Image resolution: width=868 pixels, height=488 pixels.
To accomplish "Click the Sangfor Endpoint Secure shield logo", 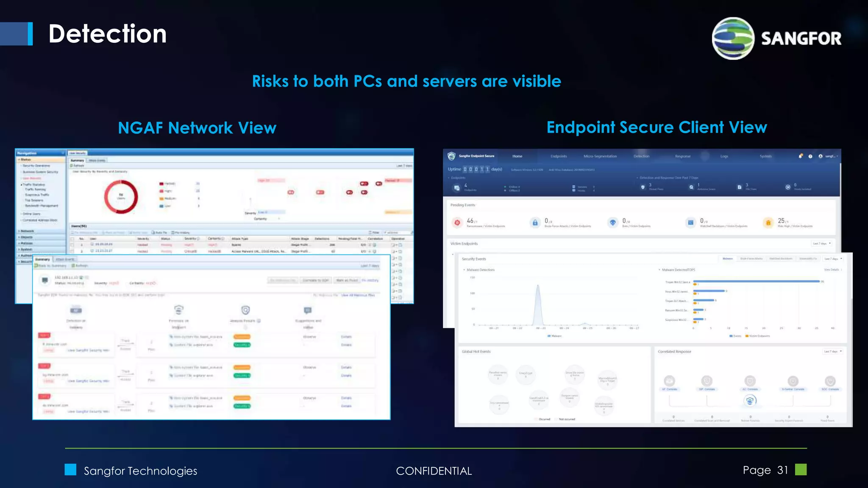I will [x=451, y=156].
